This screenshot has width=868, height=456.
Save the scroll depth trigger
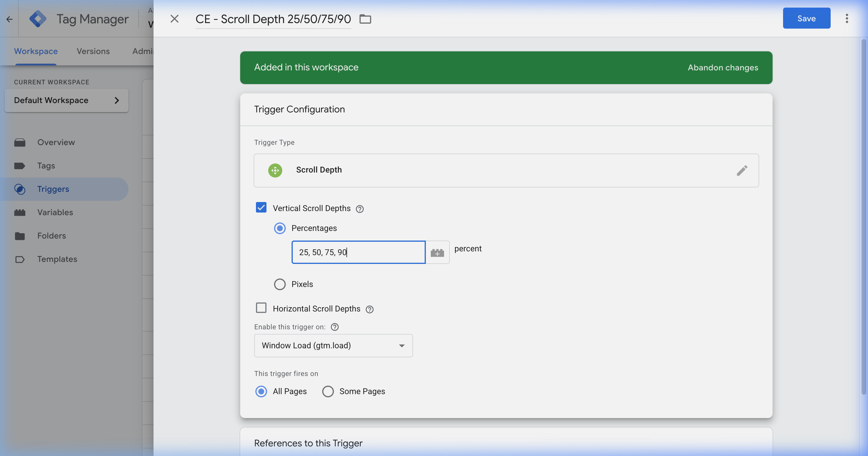pos(806,18)
